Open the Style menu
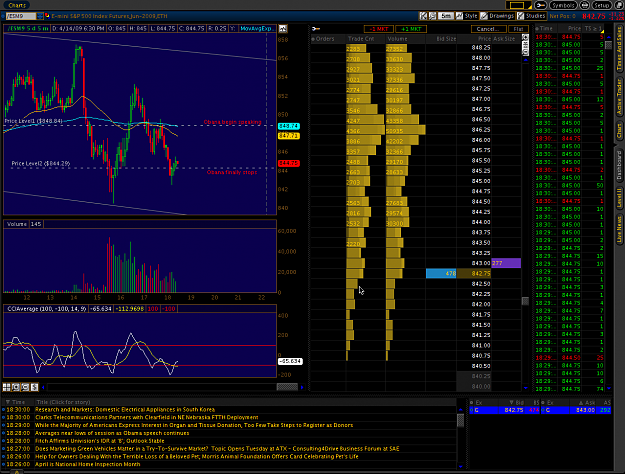This screenshot has height=474, width=625. (467, 16)
